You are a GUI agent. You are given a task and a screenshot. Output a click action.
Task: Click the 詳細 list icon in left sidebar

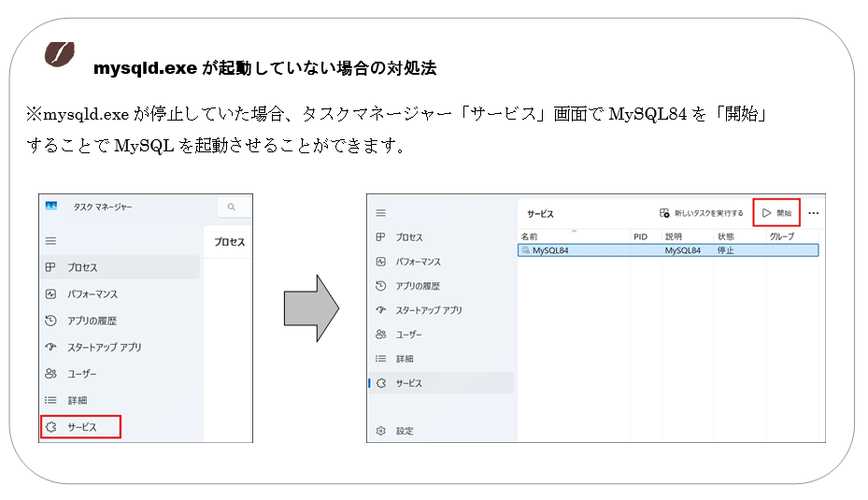(50, 400)
